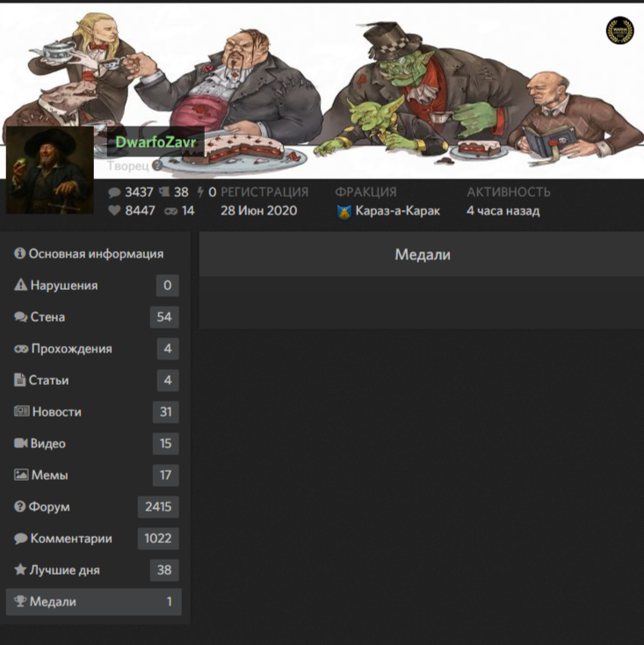This screenshot has width=644, height=645.
Task: Click the Медали panel heading
Action: click(x=423, y=255)
